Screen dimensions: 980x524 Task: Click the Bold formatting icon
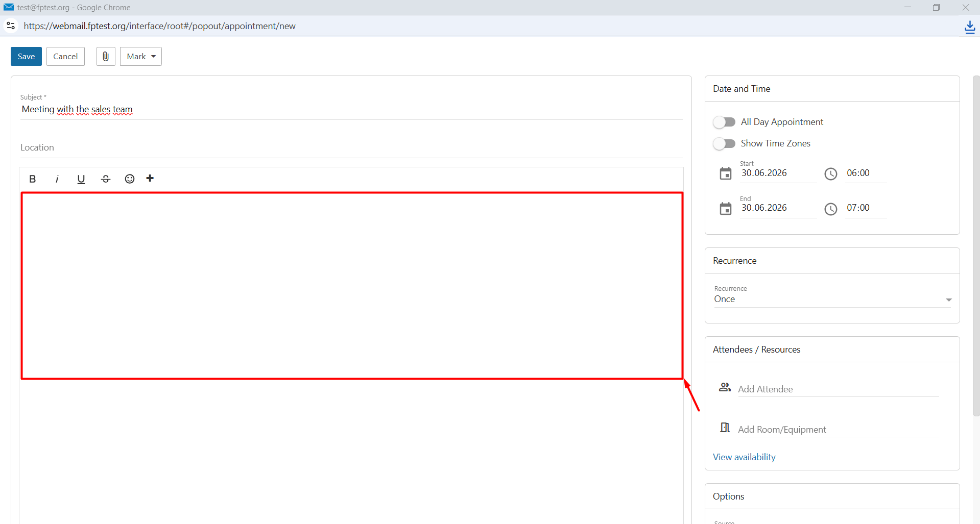(x=33, y=179)
